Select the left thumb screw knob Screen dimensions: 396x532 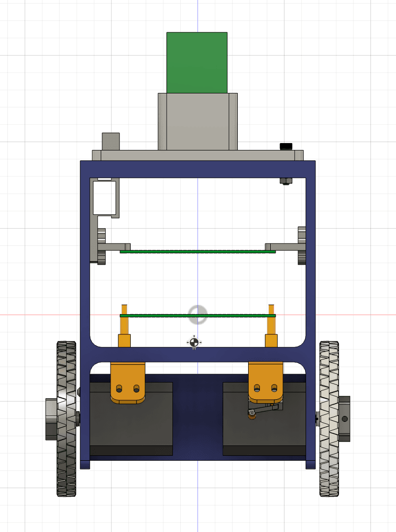click(x=101, y=246)
